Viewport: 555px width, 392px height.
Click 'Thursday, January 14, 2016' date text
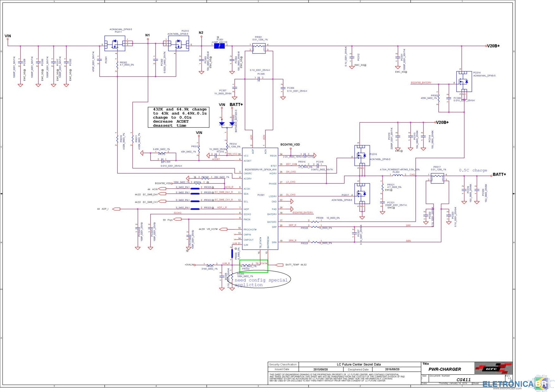(452, 383)
